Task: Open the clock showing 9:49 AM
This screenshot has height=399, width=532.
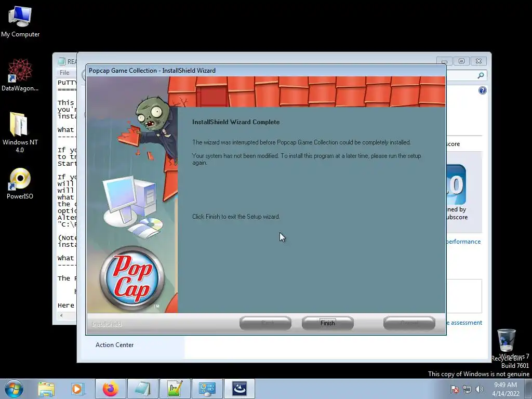Action: 506,389
